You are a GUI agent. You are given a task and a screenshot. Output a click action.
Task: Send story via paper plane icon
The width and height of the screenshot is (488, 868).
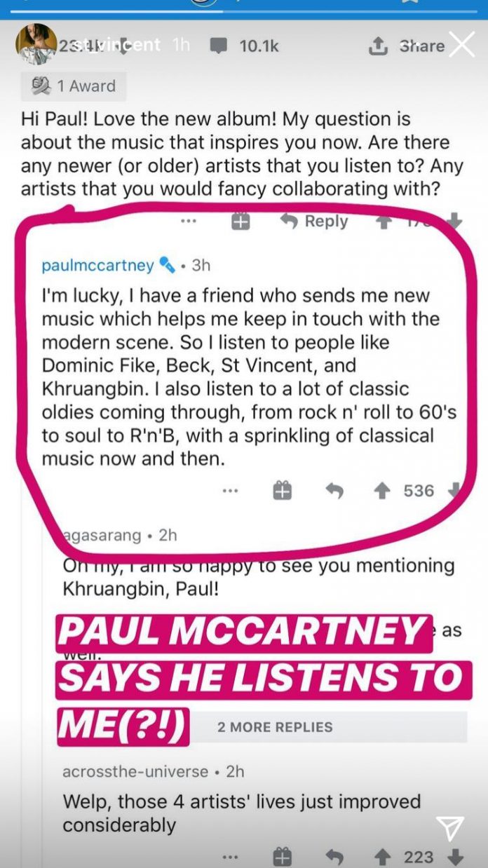tap(449, 829)
